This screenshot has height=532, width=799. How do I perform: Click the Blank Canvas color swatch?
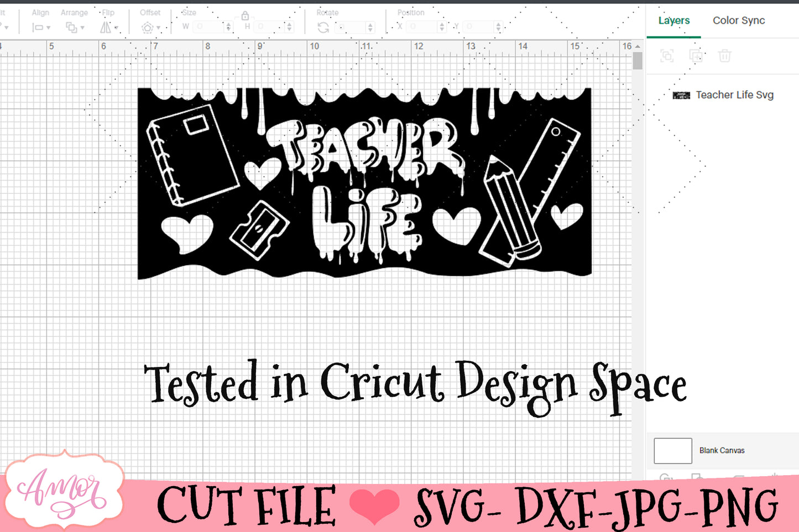tap(672, 451)
